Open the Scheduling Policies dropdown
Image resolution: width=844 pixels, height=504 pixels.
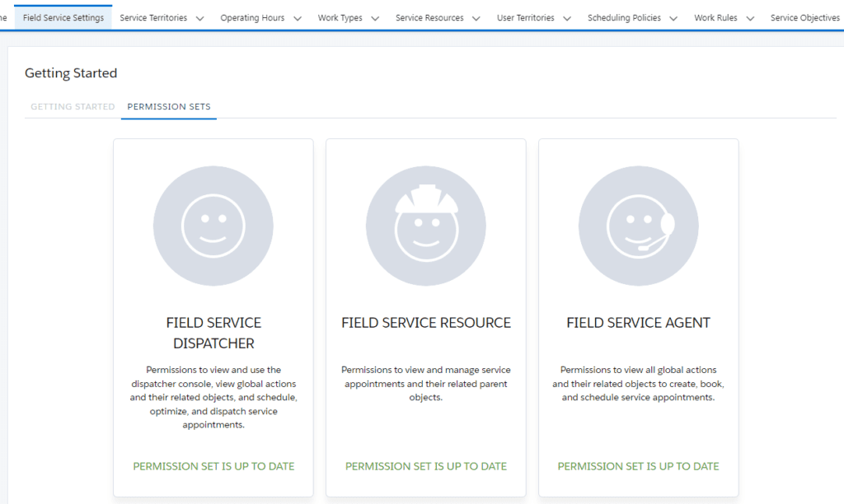pos(674,17)
